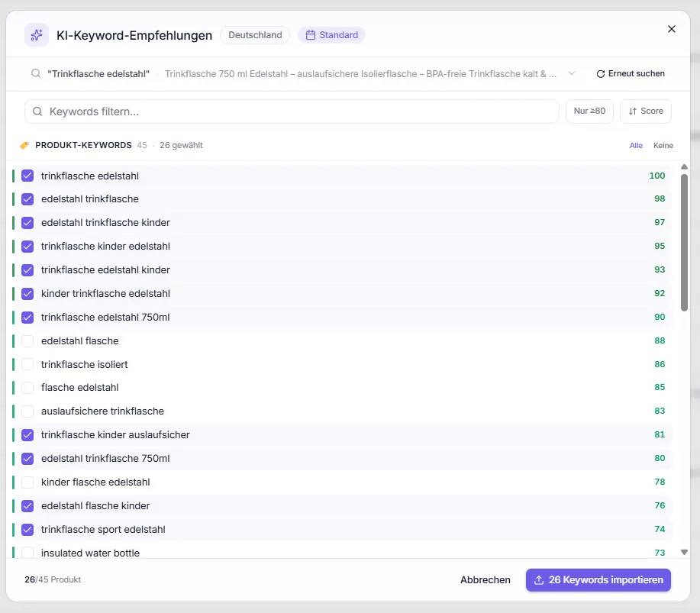Close the KI-Keyword-Empfehlungen dialog
This screenshot has width=700, height=613.
671,29
